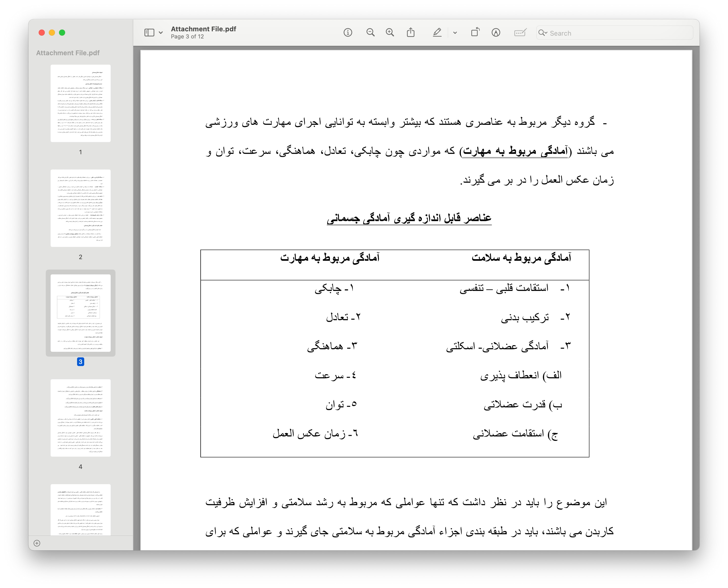Click the page number 3 badge

[x=80, y=362]
